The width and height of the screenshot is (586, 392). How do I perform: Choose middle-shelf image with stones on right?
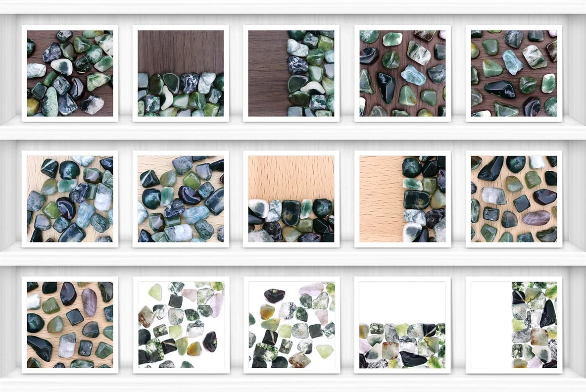402,199
